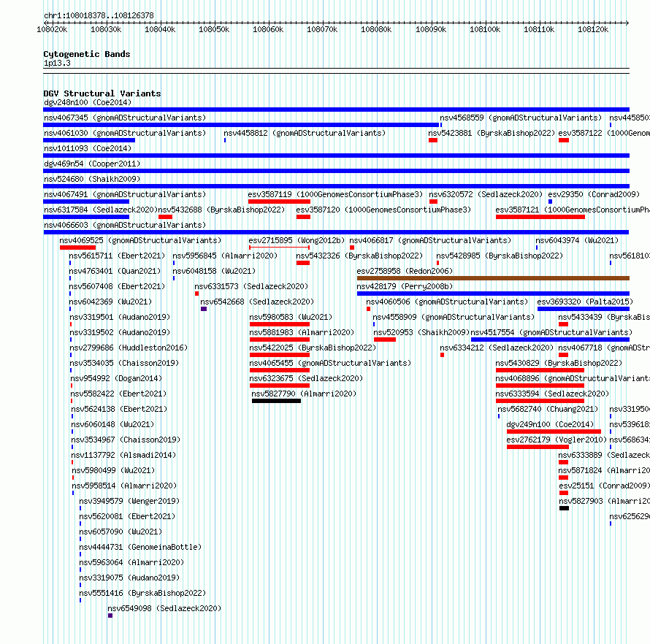Click the esv2715895 (Wong2012b) thin span line
Screen dimensions: 650x644
point(280,248)
